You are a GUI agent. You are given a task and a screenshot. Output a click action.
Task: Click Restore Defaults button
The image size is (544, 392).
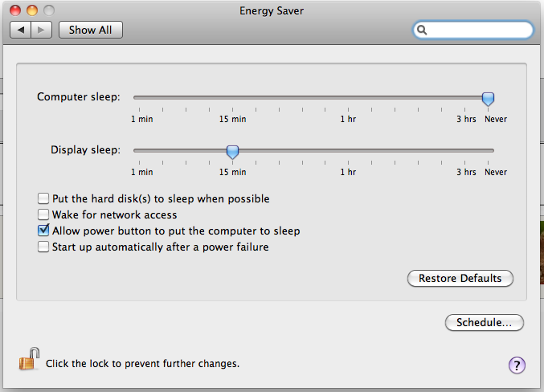(460, 278)
